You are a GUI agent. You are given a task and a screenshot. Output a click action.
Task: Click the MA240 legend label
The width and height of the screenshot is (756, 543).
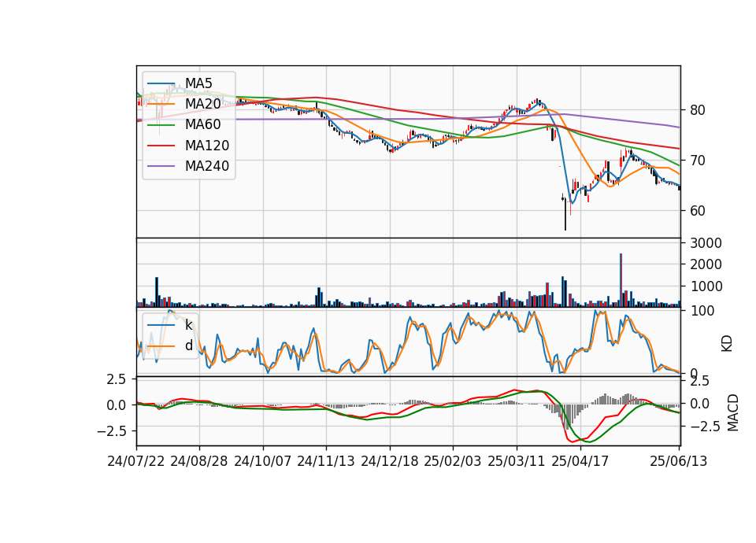(x=207, y=166)
